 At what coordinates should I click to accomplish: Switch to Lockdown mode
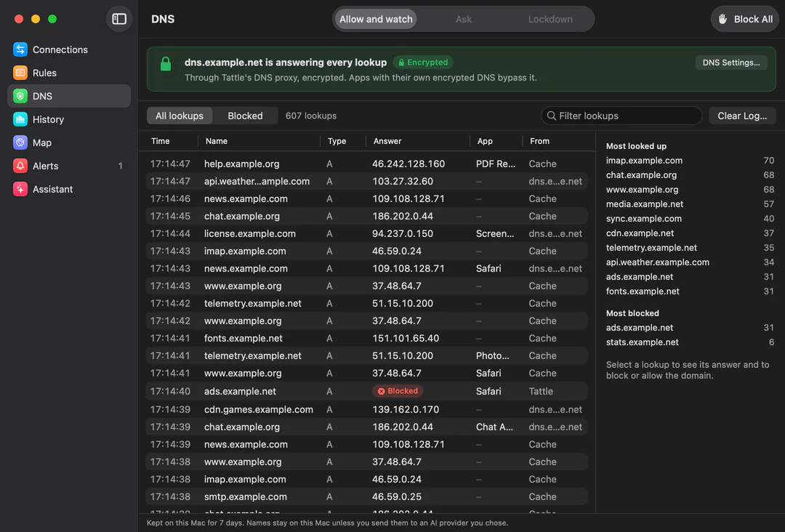tap(550, 19)
